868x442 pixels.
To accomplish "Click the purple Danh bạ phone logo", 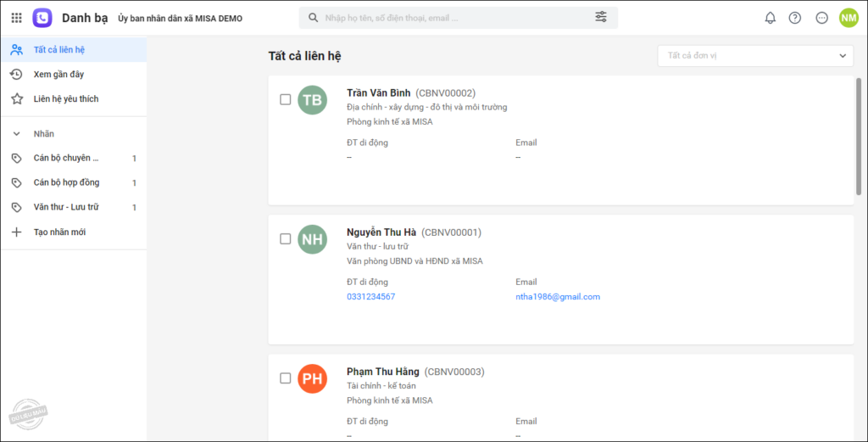I will tap(42, 18).
